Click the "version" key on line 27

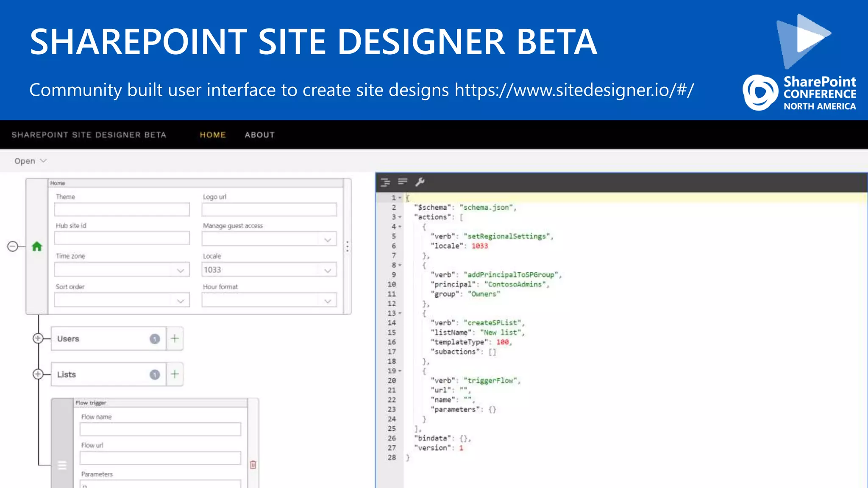point(432,448)
